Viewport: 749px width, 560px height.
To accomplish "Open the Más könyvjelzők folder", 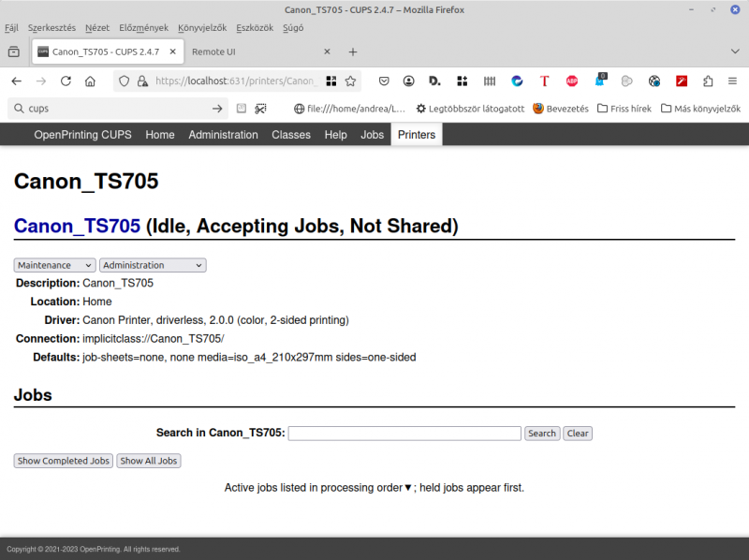I will coord(700,109).
